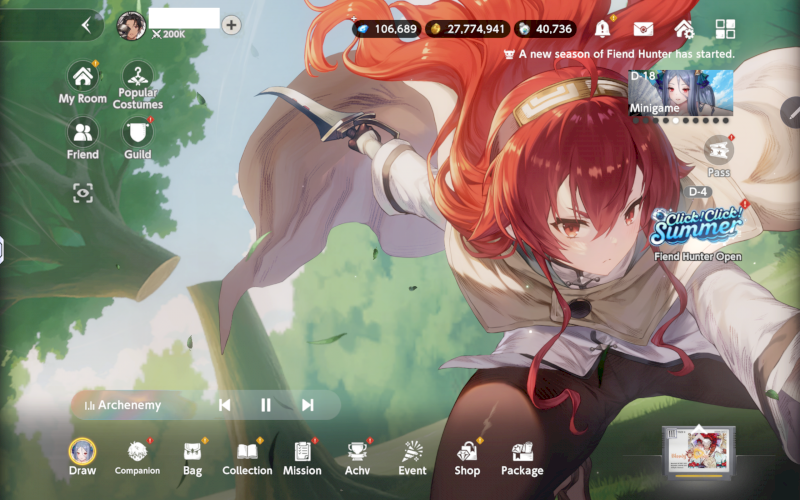This screenshot has width=800, height=500.
Task: Pause the Archenemy music track
Action: point(266,405)
